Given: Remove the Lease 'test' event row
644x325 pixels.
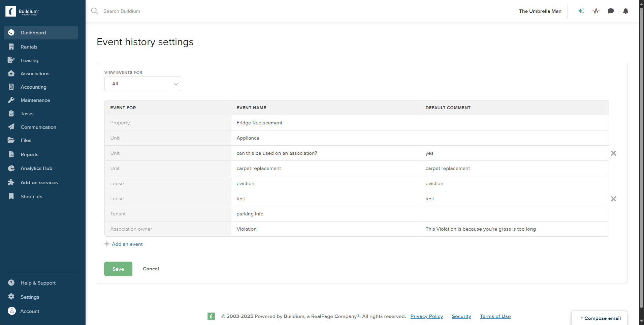Looking at the screenshot, I should point(613,199).
